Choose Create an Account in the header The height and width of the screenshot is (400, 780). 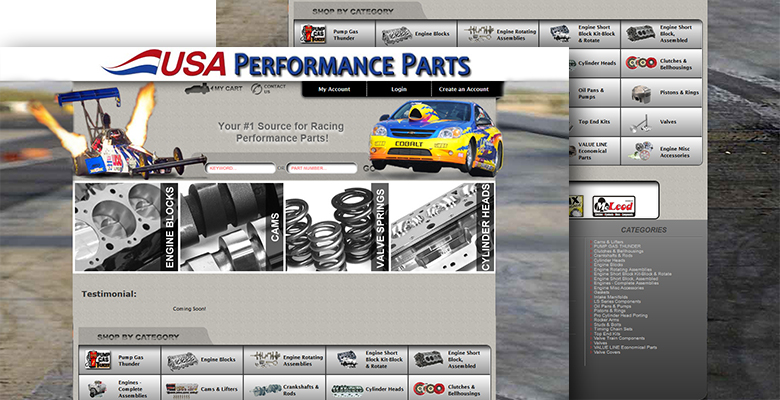tap(464, 89)
